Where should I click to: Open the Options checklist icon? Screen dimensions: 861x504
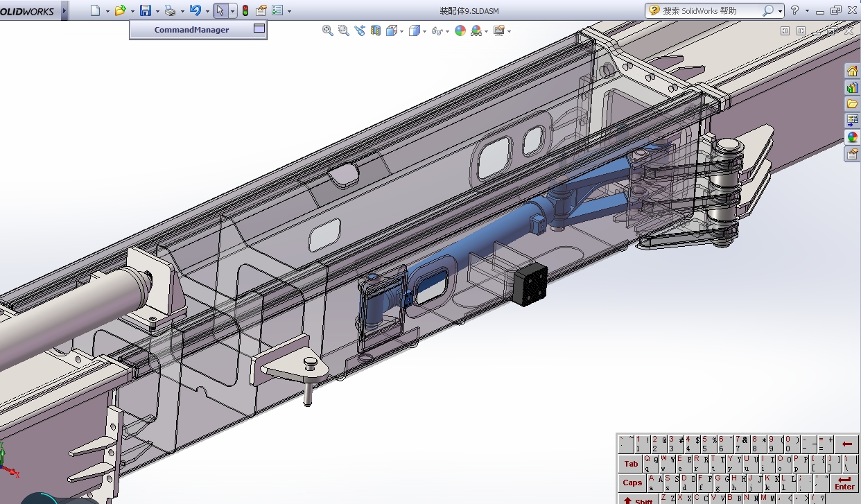tap(277, 10)
